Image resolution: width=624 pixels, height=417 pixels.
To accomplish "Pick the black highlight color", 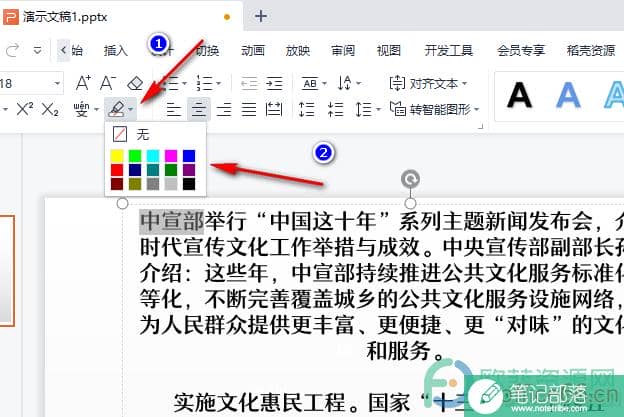I will pyautogui.click(x=189, y=184).
